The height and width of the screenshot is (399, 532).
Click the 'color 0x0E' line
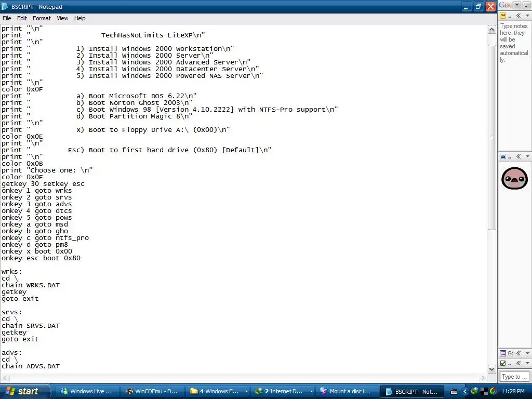(x=22, y=137)
